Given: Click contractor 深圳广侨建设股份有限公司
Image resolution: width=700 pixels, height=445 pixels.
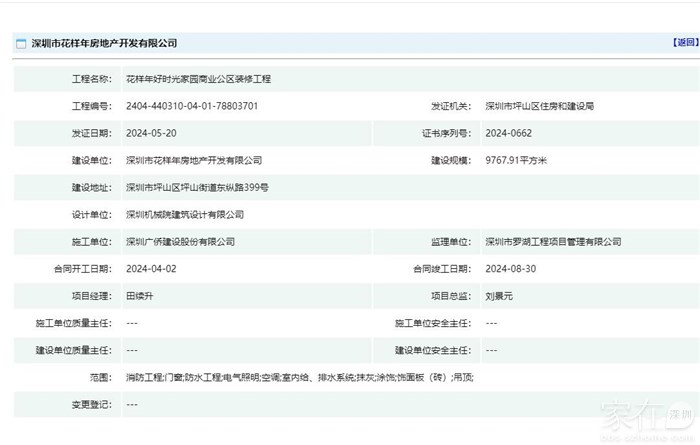Looking at the screenshot, I should tap(180, 241).
